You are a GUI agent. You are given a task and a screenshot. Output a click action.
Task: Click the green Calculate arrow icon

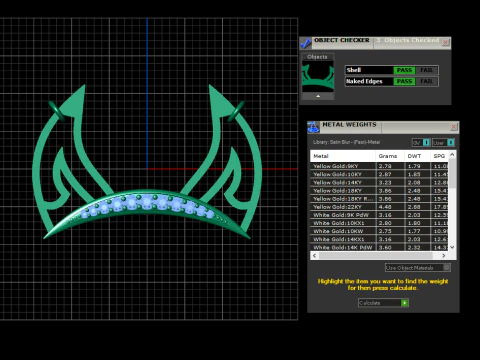pos(404,303)
